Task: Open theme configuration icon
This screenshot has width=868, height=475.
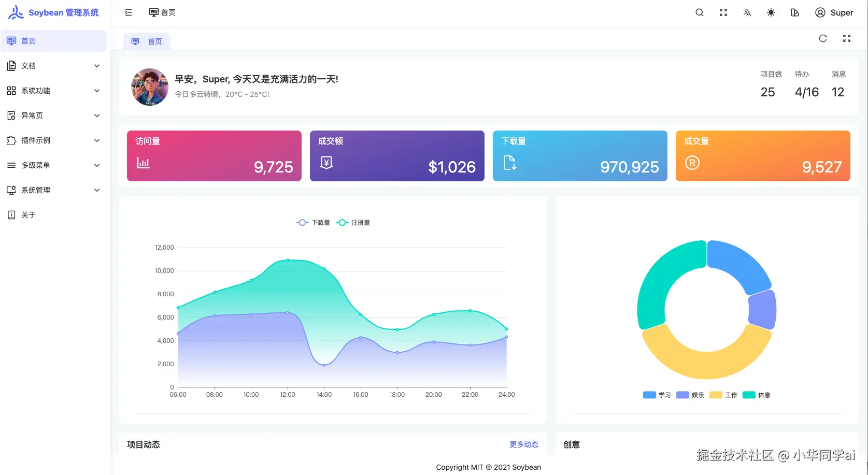Action: [x=795, y=12]
